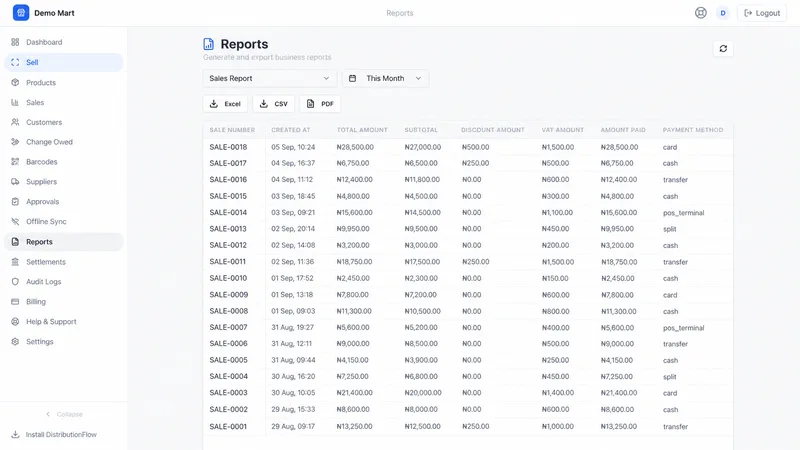Click the help lifebuoy icon in top bar
The image size is (800, 450).
[x=701, y=13]
